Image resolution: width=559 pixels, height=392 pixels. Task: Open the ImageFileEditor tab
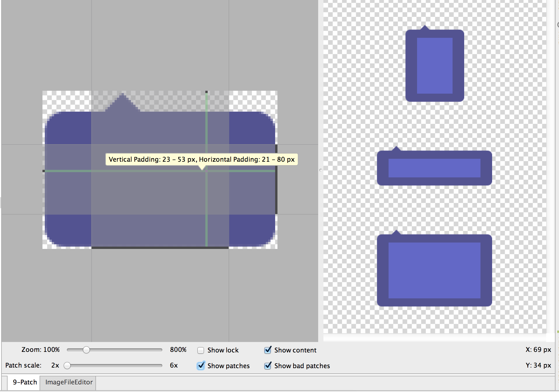tap(69, 382)
